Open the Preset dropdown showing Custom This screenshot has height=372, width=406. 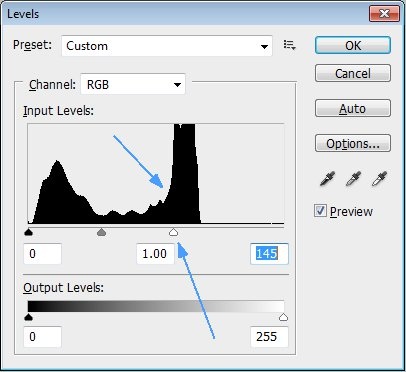pyautogui.click(x=167, y=46)
